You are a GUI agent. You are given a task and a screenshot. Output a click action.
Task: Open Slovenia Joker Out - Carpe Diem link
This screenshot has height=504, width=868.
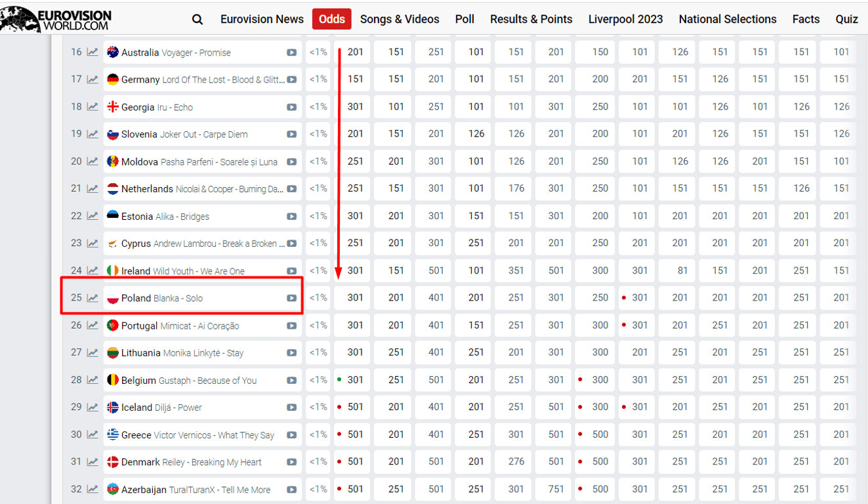(184, 134)
